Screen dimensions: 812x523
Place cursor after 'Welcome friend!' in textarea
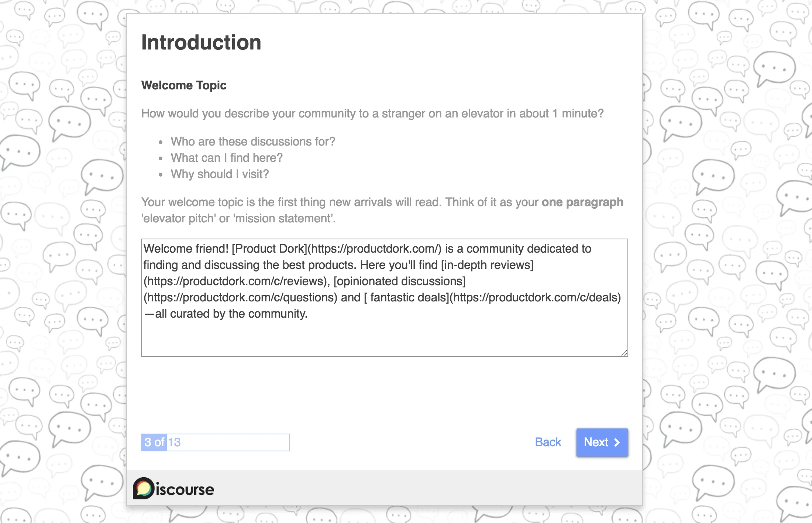pos(230,249)
